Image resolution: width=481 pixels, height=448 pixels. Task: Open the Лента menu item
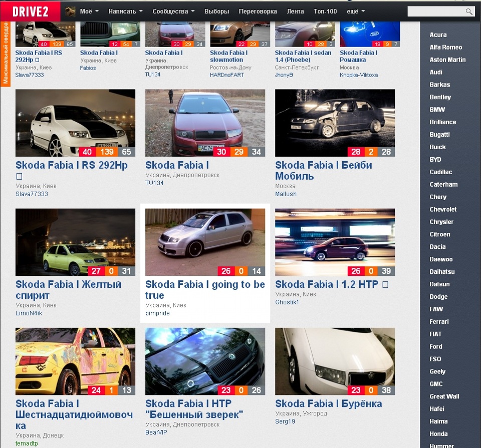tap(295, 12)
